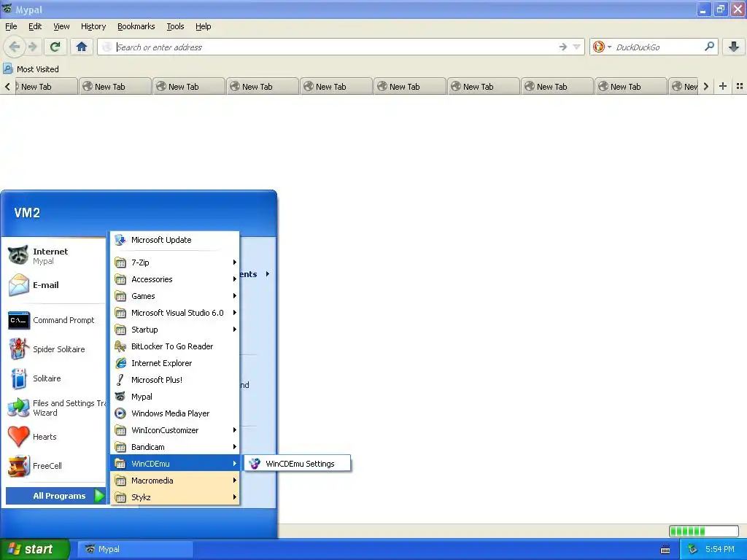Expand the Accessories program folder

click(x=175, y=279)
